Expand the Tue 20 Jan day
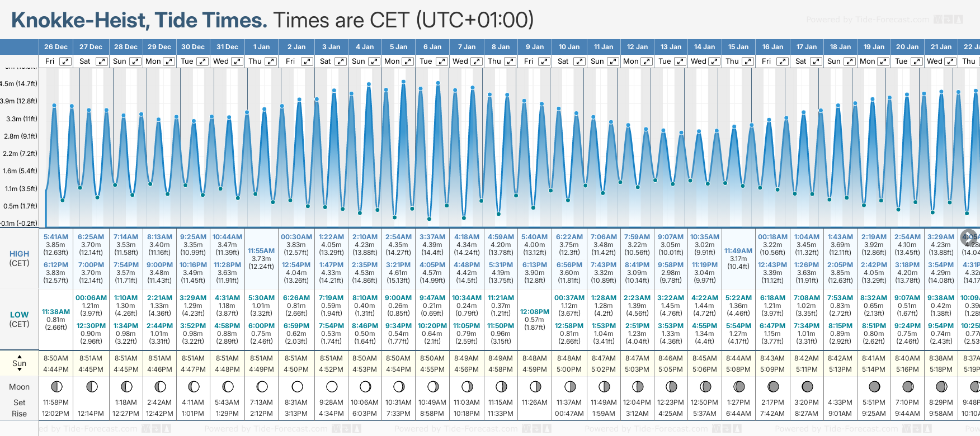The image size is (980, 436). pos(917,61)
